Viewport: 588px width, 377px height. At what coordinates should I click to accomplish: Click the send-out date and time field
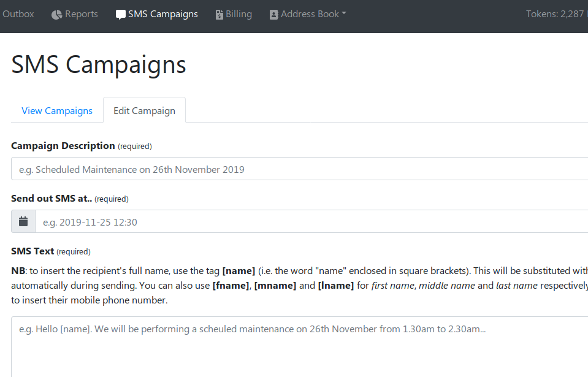pyautogui.click(x=311, y=221)
